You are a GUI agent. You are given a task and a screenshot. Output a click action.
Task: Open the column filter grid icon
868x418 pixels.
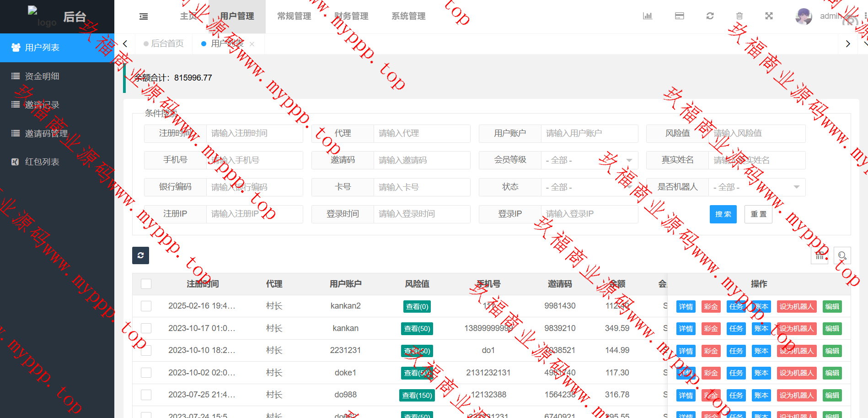819,255
